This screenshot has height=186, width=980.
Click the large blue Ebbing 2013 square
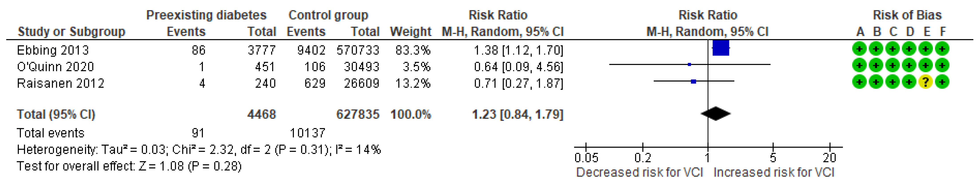[x=720, y=48]
